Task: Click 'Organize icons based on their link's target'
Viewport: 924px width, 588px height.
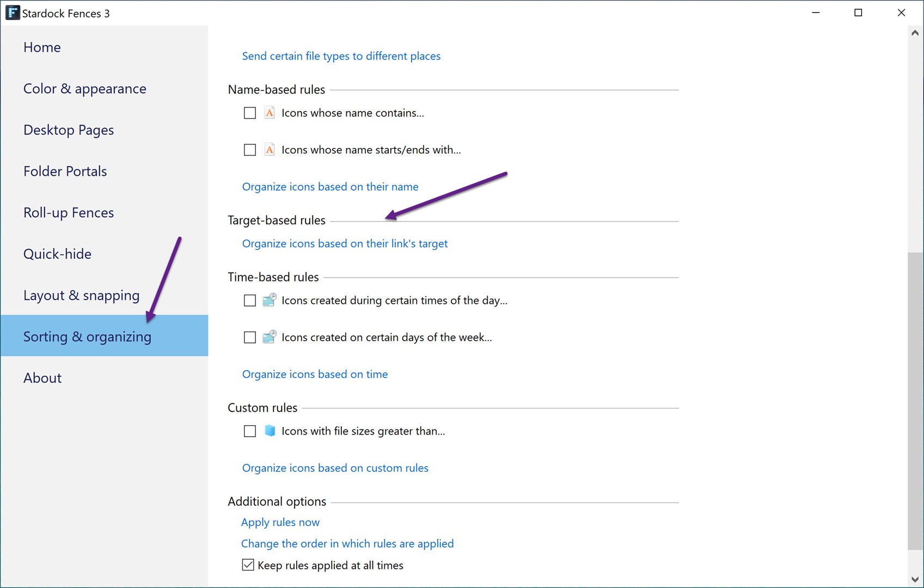Action: coord(345,243)
